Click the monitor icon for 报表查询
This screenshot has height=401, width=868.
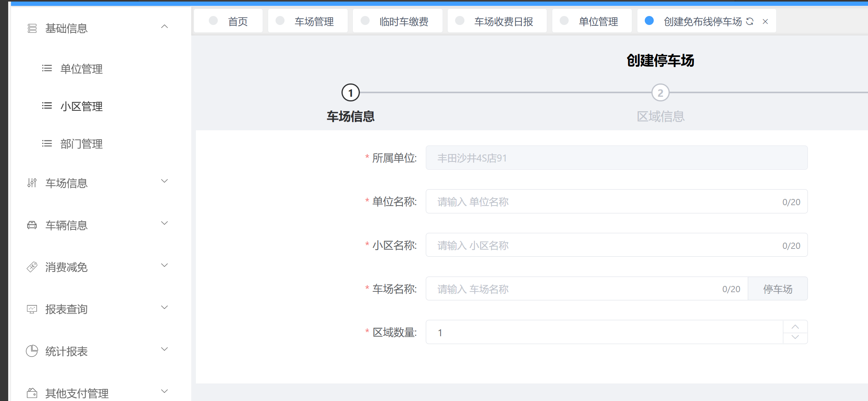pos(32,309)
